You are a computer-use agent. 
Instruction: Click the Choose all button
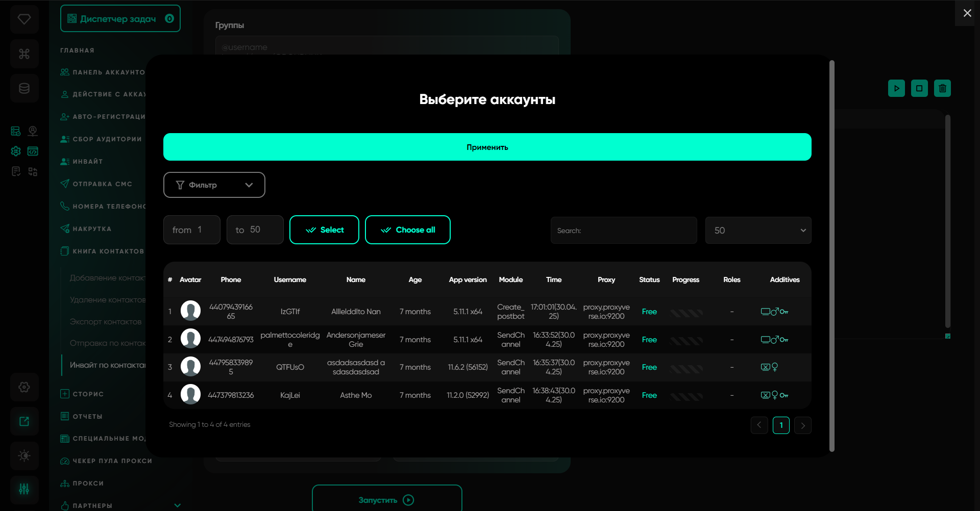click(x=407, y=230)
